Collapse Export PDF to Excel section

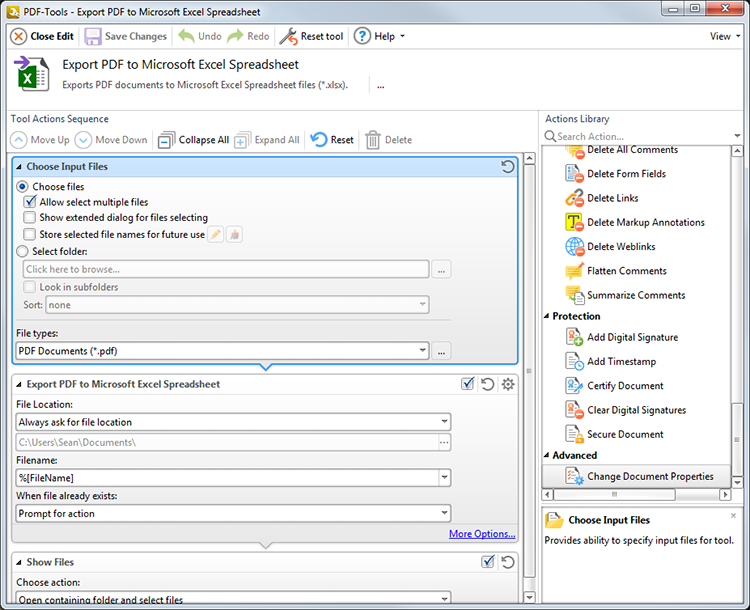tap(19, 385)
